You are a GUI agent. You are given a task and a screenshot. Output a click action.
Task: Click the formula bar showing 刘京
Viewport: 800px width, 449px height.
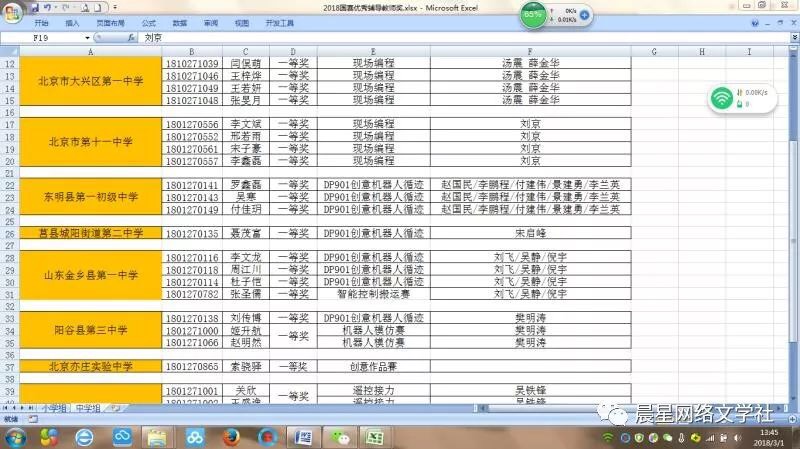point(400,37)
